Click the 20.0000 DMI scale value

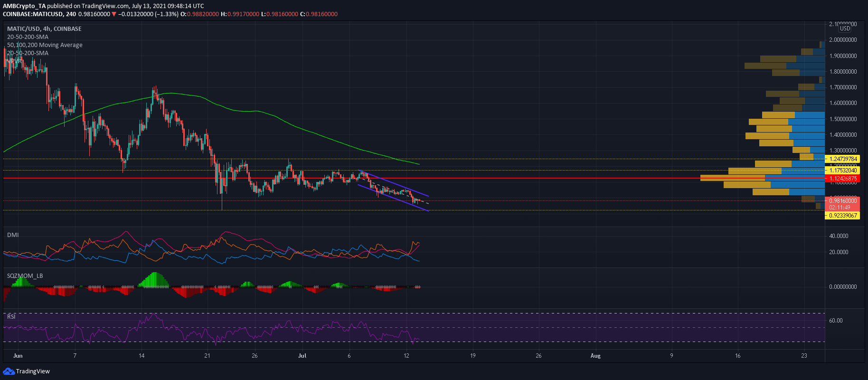point(839,252)
